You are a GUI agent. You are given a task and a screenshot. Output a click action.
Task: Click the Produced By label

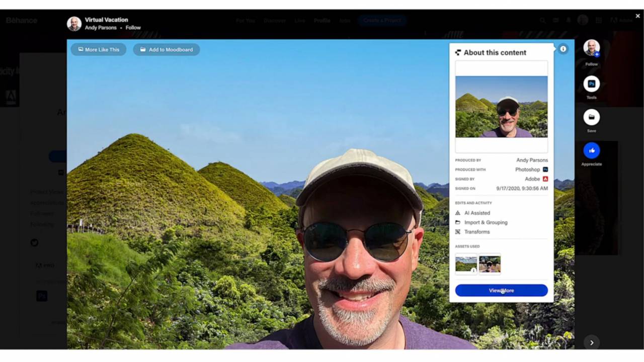click(x=468, y=160)
